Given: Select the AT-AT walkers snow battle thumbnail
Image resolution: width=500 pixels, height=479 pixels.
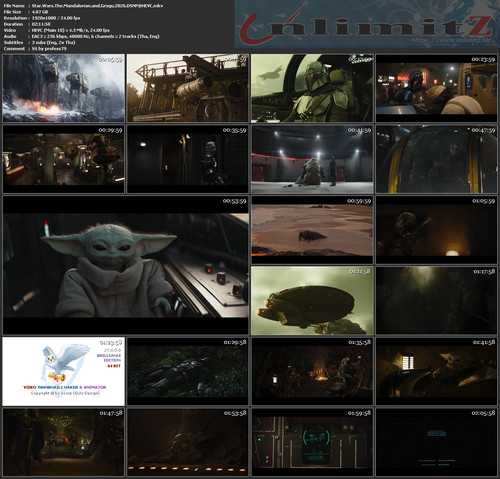Looking at the screenshot, I should (63, 88).
